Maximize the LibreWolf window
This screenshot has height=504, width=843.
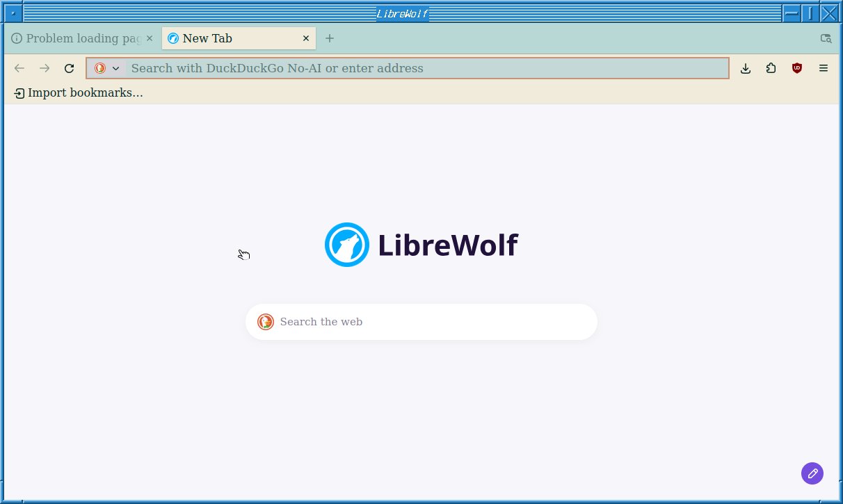click(x=810, y=13)
